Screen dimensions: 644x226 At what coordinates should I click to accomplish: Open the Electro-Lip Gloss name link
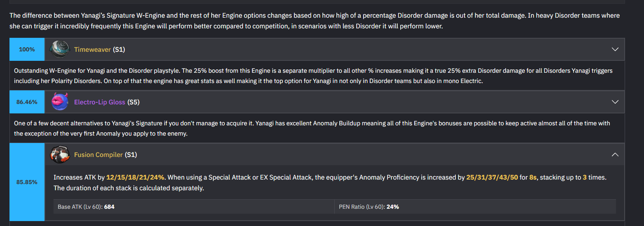(x=99, y=102)
